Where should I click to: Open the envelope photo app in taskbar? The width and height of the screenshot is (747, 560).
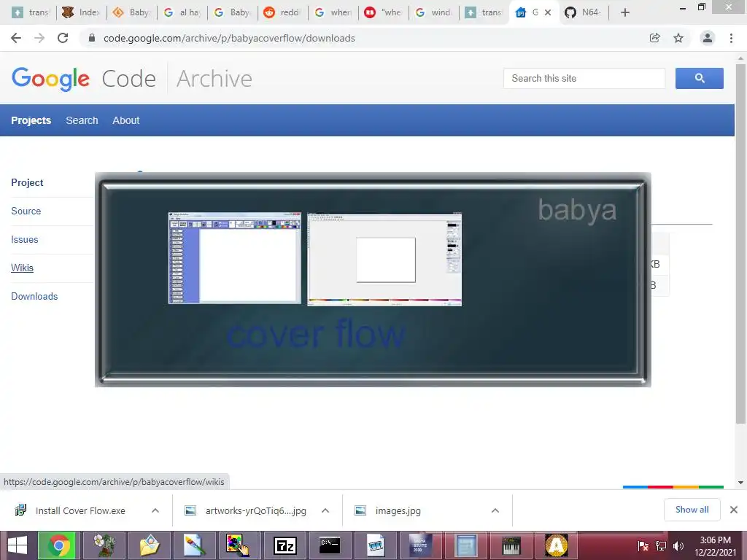[150, 545]
